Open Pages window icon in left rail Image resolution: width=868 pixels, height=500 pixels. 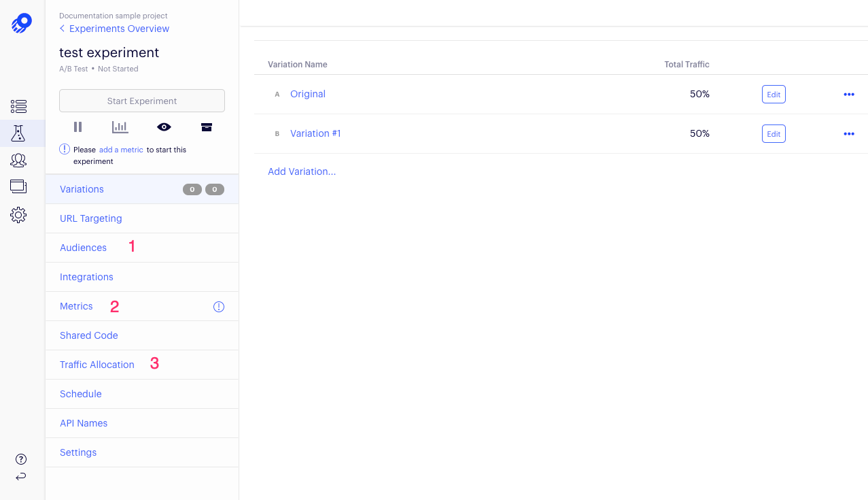[x=18, y=186]
